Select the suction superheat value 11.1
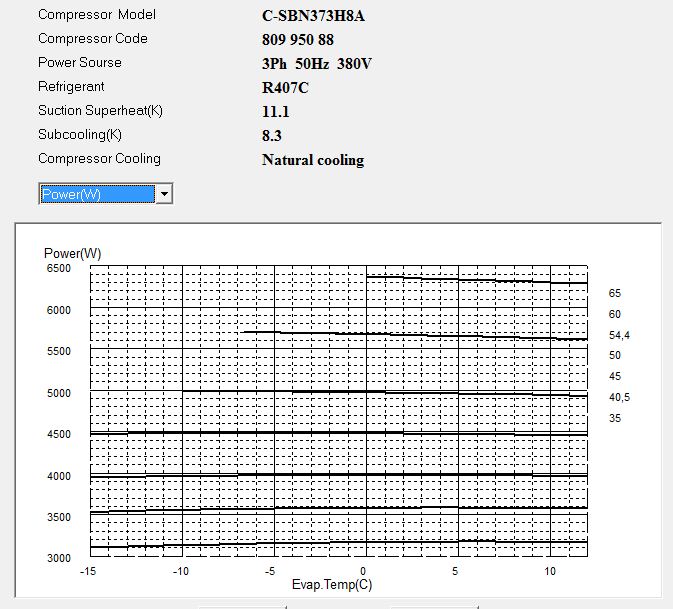 (276, 112)
